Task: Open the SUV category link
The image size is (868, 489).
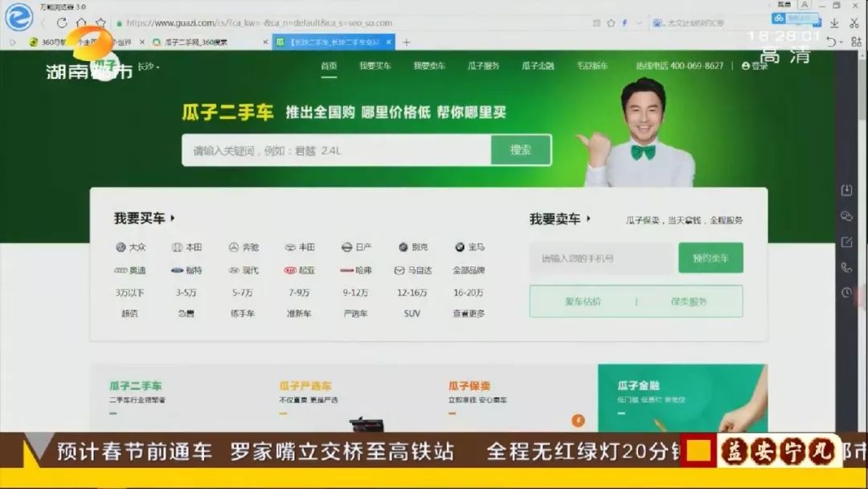Action: click(411, 314)
